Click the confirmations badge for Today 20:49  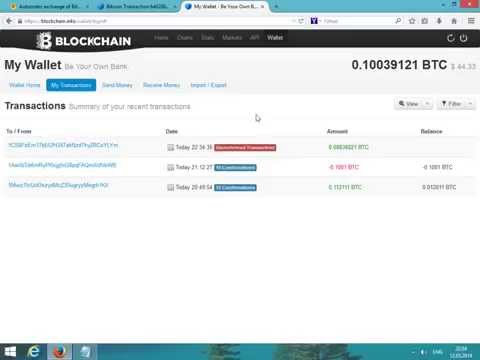tap(235, 187)
